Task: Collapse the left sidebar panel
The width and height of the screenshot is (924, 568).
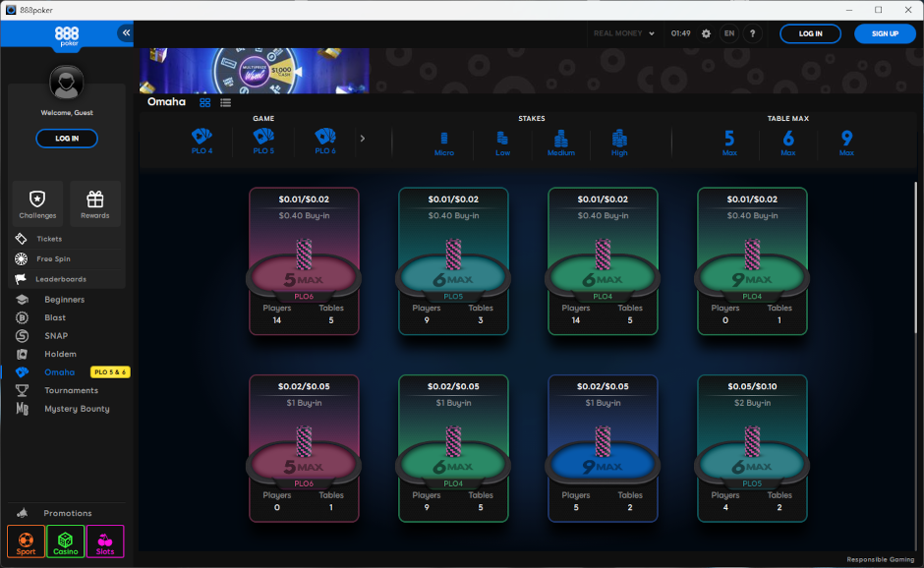Action: (x=125, y=31)
